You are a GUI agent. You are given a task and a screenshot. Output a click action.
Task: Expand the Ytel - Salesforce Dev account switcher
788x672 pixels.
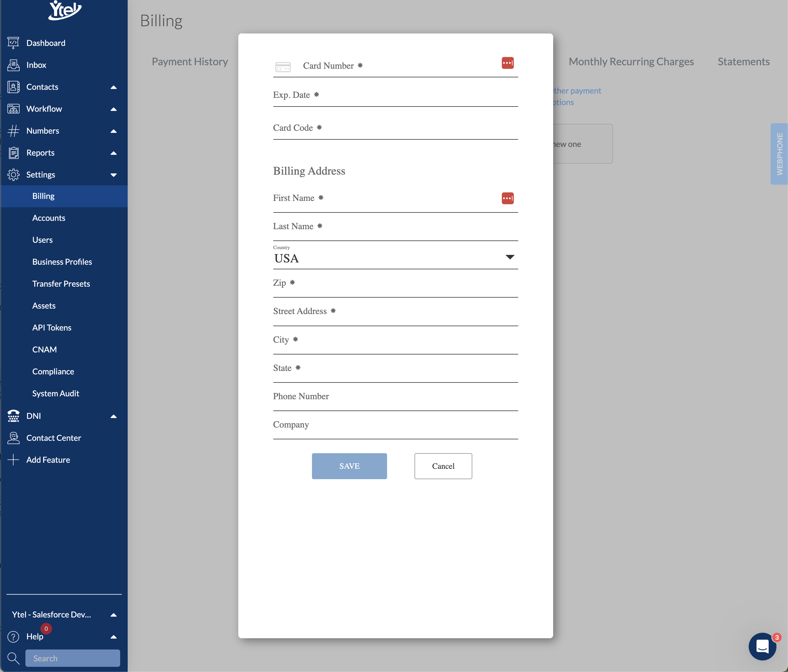(113, 615)
